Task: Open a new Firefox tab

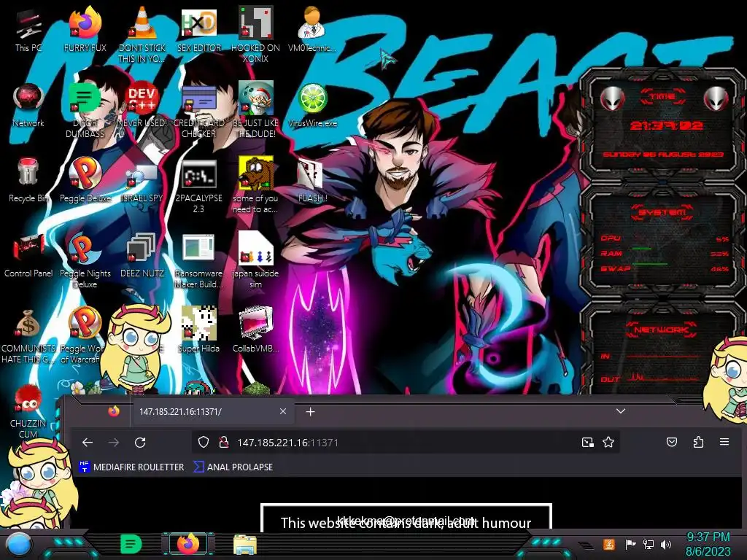Action: [x=310, y=411]
